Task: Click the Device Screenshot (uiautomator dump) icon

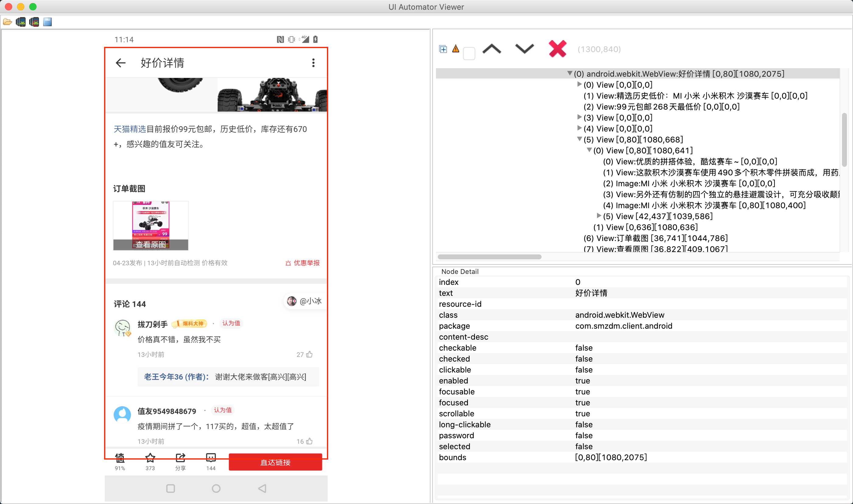Action: point(21,22)
